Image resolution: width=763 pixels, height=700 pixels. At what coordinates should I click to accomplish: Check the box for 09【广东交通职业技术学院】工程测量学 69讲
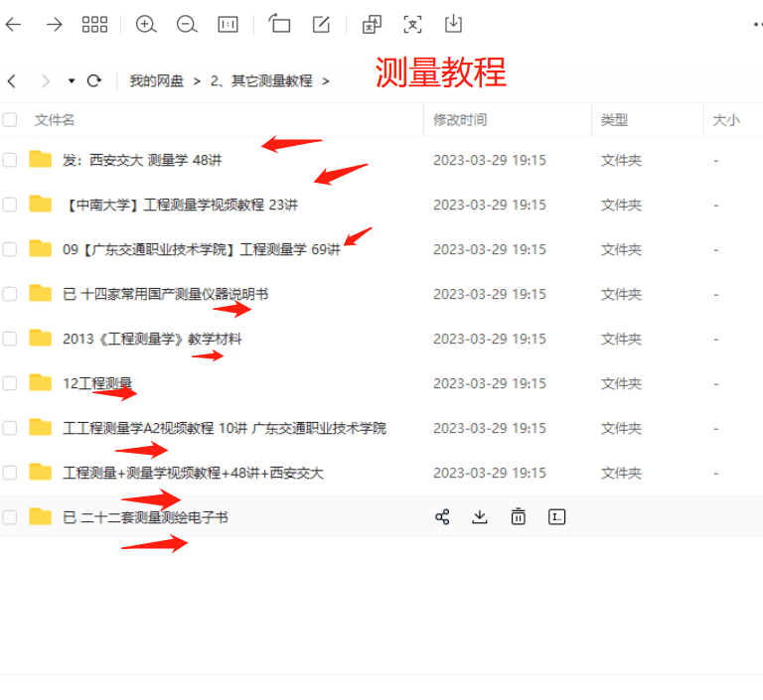(x=9, y=249)
